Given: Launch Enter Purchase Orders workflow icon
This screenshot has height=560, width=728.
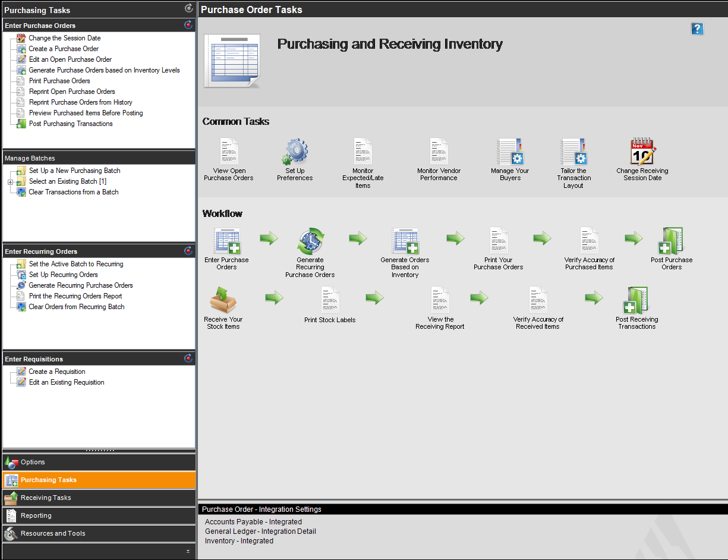Looking at the screenshot, I should tap(227, 241).
